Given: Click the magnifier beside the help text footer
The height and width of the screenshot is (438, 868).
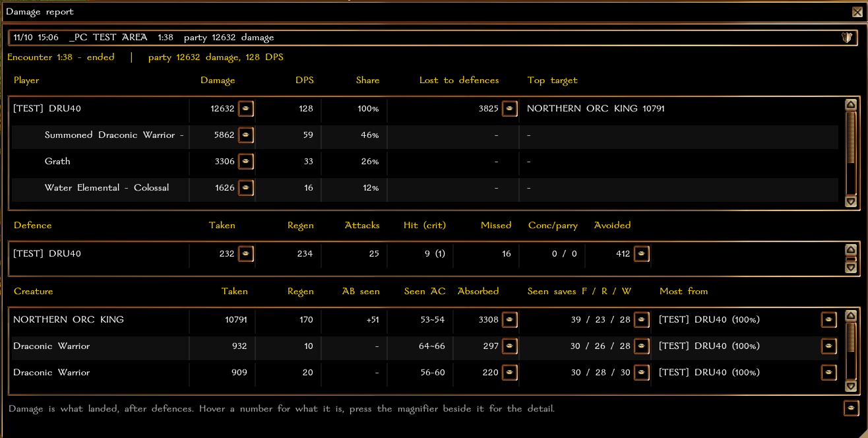Looking at the screenshot, I should coord(852,408).
